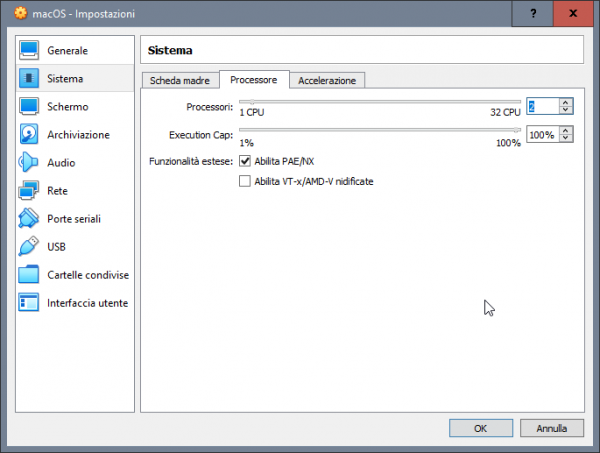The image size is (600, 453).
Task: Open the Rete network icon
Action: [29, 191]
